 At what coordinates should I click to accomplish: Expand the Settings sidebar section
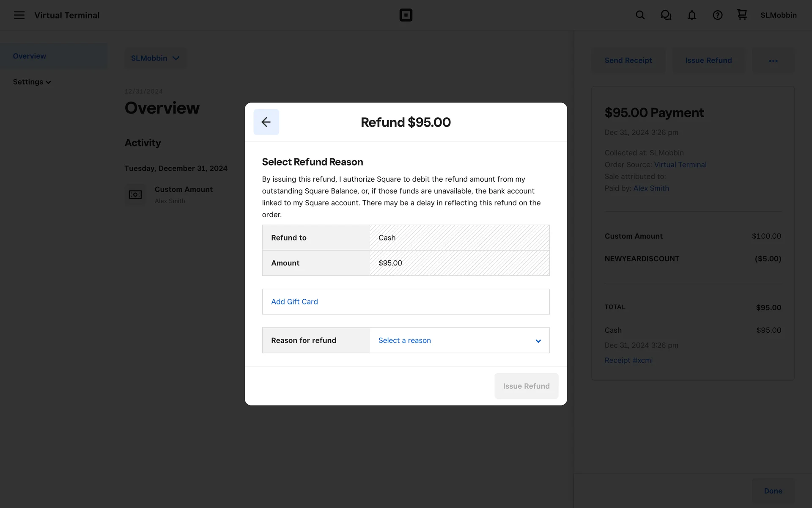pos(32,82)
